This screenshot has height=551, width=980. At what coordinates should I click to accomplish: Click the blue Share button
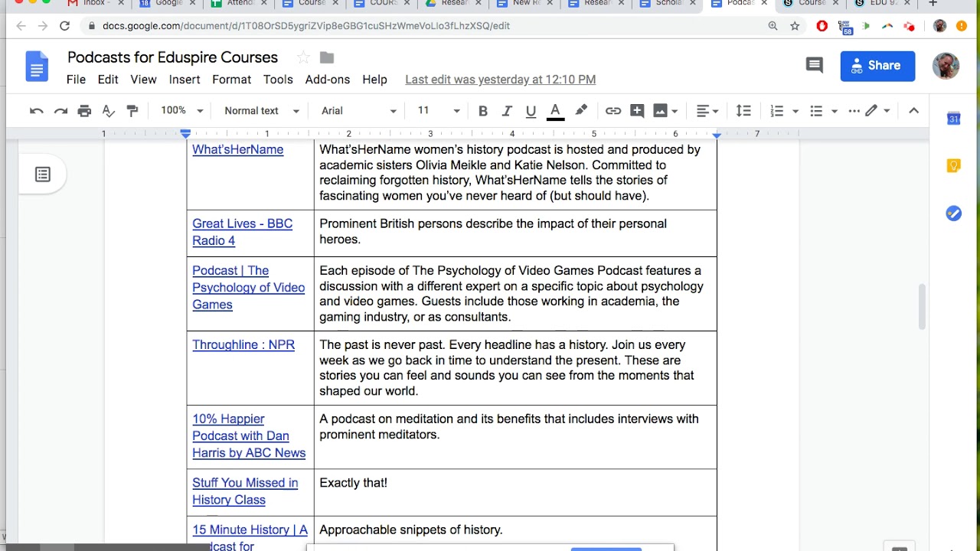click(x=877, y=66)
